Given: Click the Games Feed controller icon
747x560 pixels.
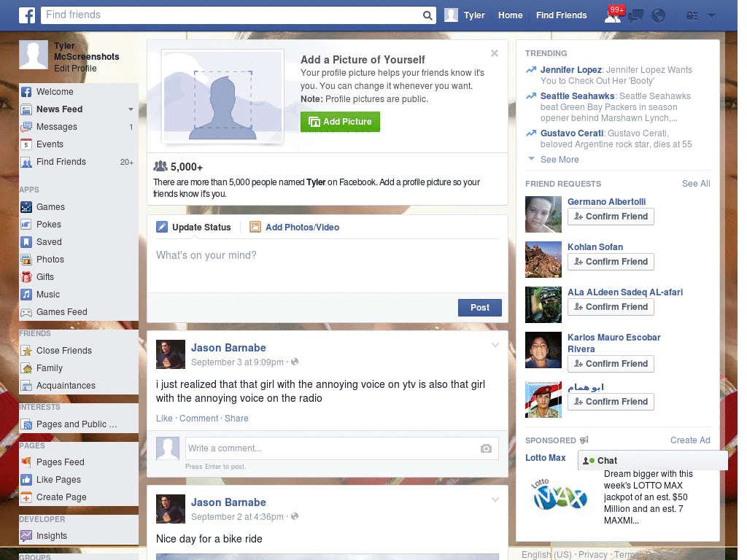Looking at the screenshot, I should pyautogui.click(x=26, y=312).
